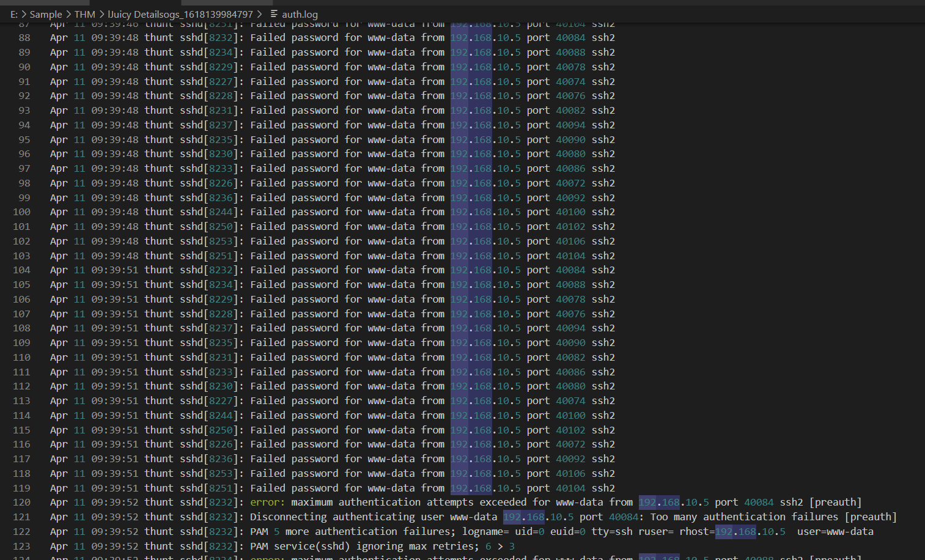Click port number 40100 on line 100

tap(570, 212)
